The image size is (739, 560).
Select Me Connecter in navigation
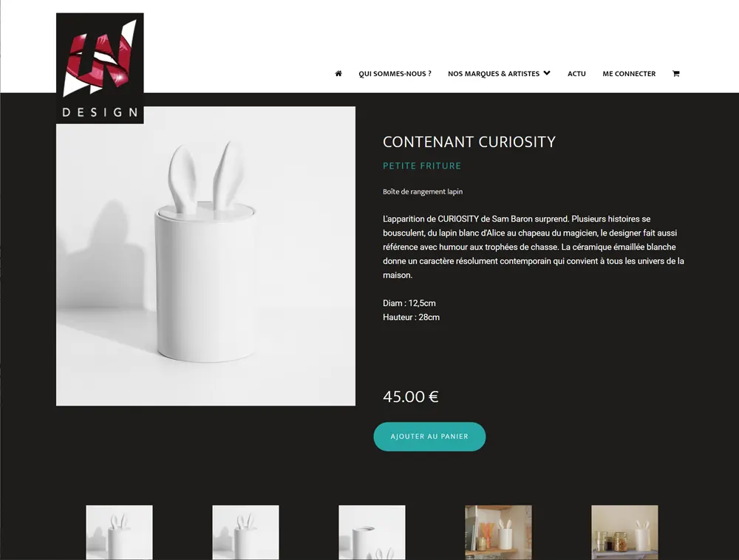(629, 73)
